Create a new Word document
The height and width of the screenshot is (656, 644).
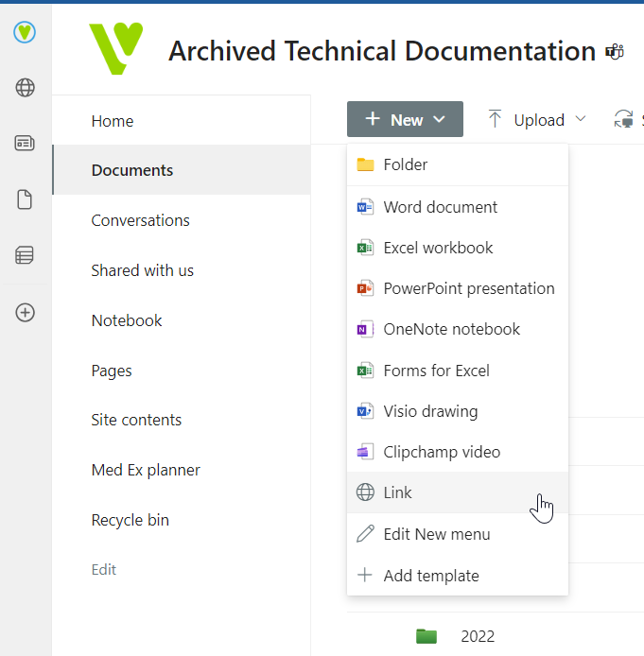click(x=440, y=207)
